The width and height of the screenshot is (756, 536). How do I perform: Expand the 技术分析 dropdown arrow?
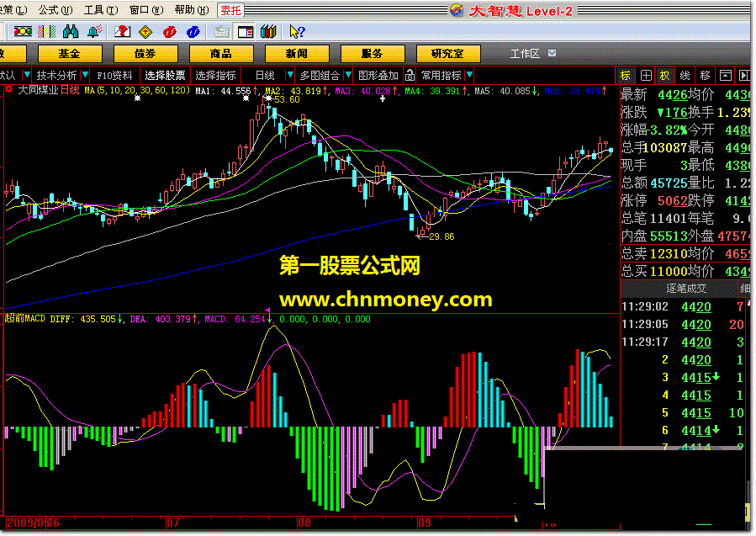tap(85, 75)
